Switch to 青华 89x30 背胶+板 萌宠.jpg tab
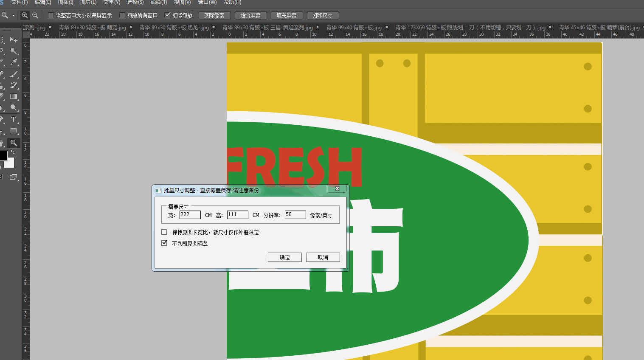The height and width of the screenshot is (360, 644). coord(92,27)
